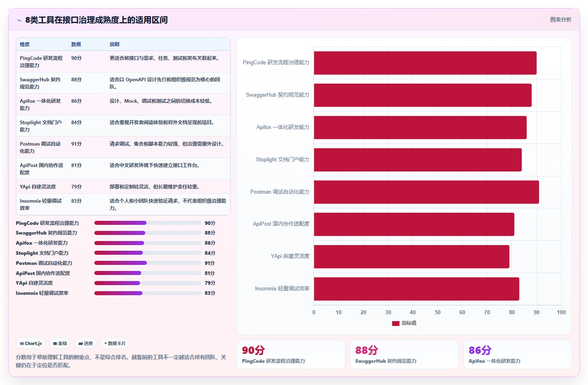Screen dimensions: 588x385
Task: Click description 部署和定制较灵活，但长期维护责任较重
Action: click(x=155, y=187)
